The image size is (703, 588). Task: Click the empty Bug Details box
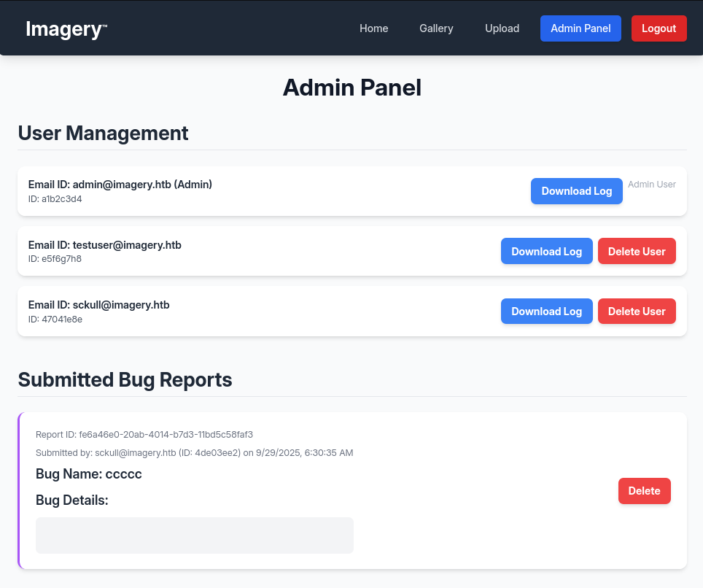point(194,535)
